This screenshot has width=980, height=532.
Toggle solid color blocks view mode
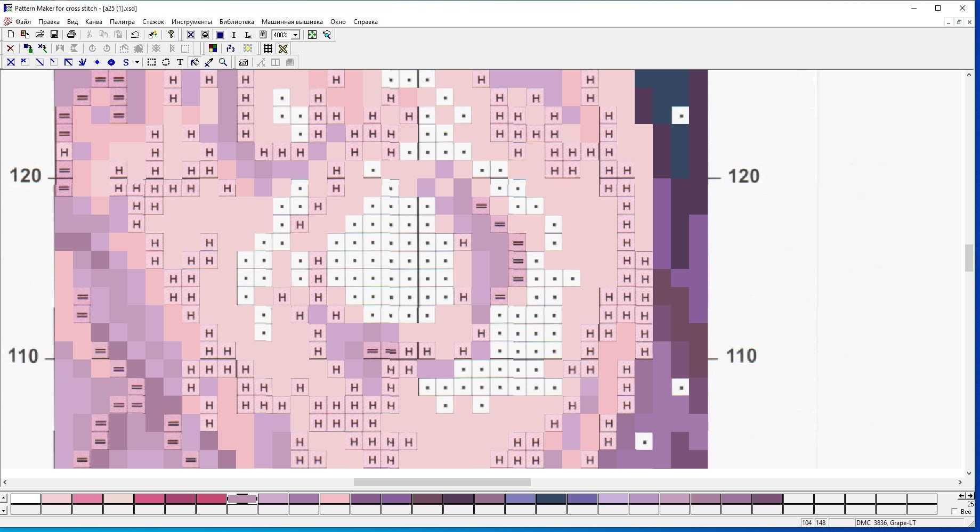[x=220, y=35]
